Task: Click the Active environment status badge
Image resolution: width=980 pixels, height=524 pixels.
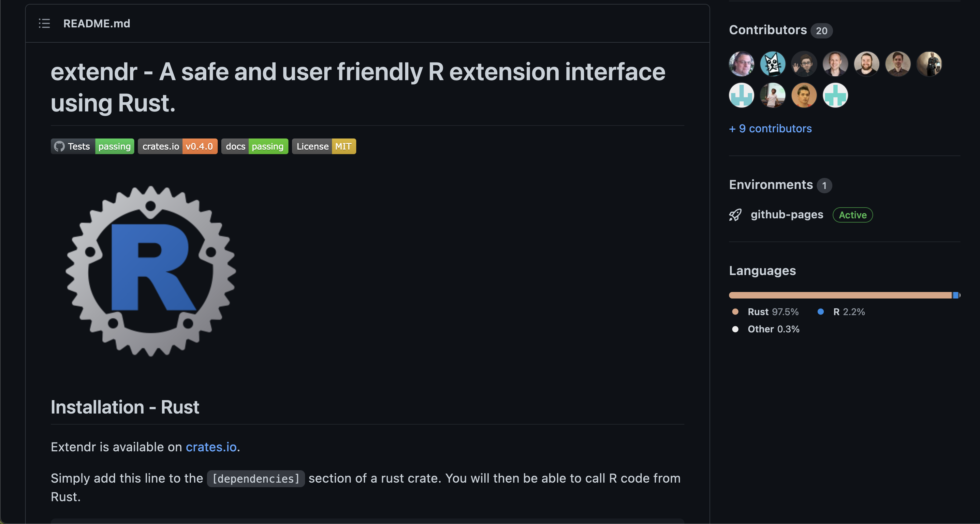Action: click(x=852, y=215)
